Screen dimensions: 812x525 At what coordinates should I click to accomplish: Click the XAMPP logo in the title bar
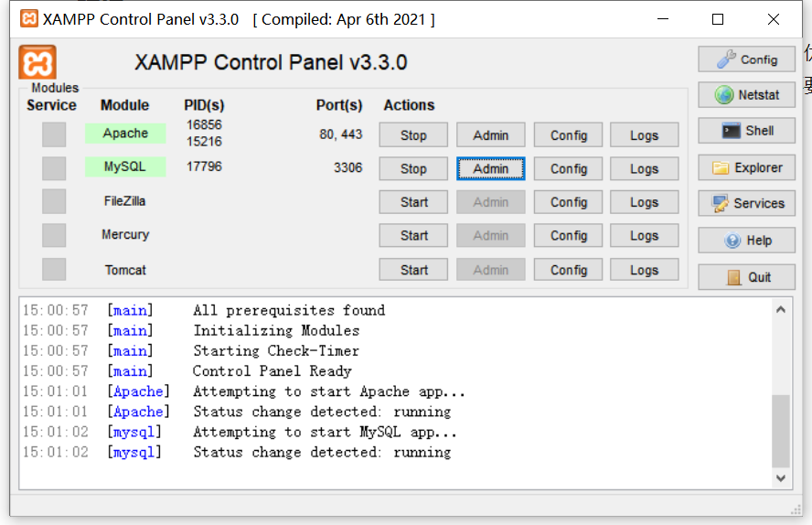pyautogui.click(x=29, y=18)
